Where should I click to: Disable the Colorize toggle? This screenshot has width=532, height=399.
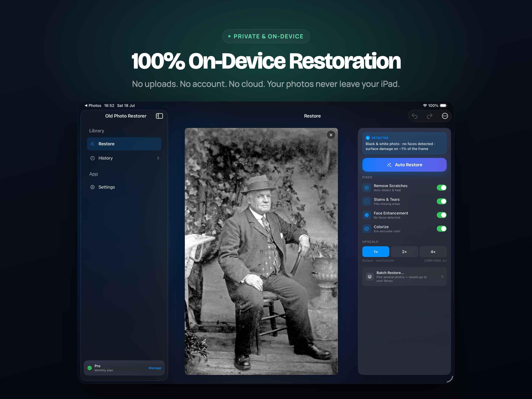[442, 229]
